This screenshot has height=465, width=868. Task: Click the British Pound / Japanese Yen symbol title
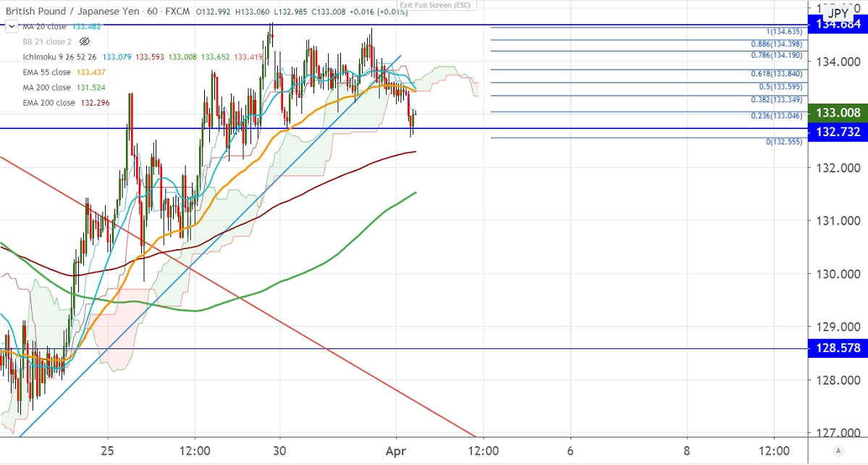pyautogui.click(x=72, y=11)
